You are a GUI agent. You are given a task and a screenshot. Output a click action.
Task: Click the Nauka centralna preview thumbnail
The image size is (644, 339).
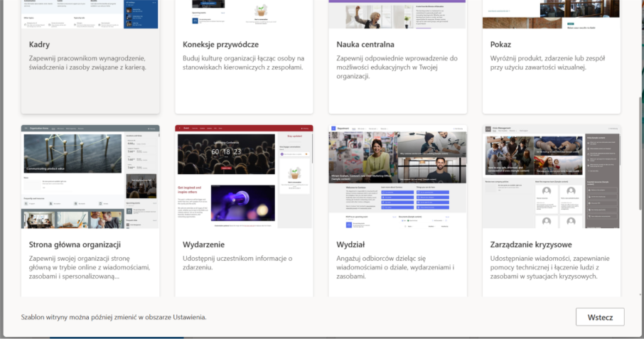click(x=397, y=14)
